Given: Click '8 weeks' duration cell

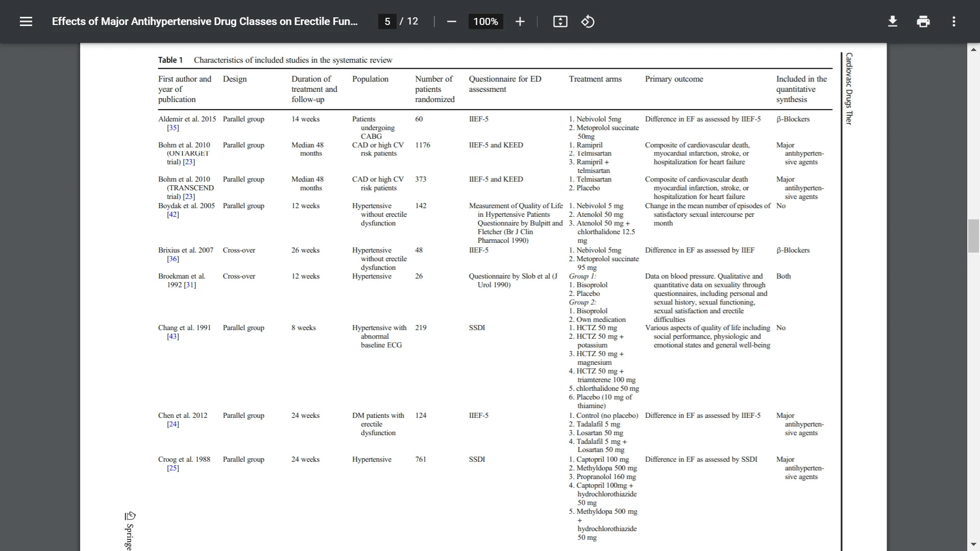Looking at the screenshot, I should (x=303, y=328).
